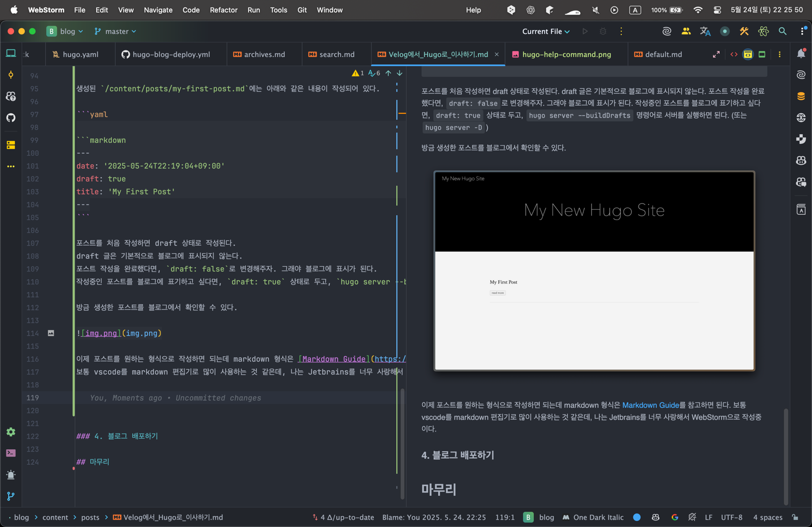Click line:column 119:1 indicator
812x527 pixels.
(x=505, y=517)
